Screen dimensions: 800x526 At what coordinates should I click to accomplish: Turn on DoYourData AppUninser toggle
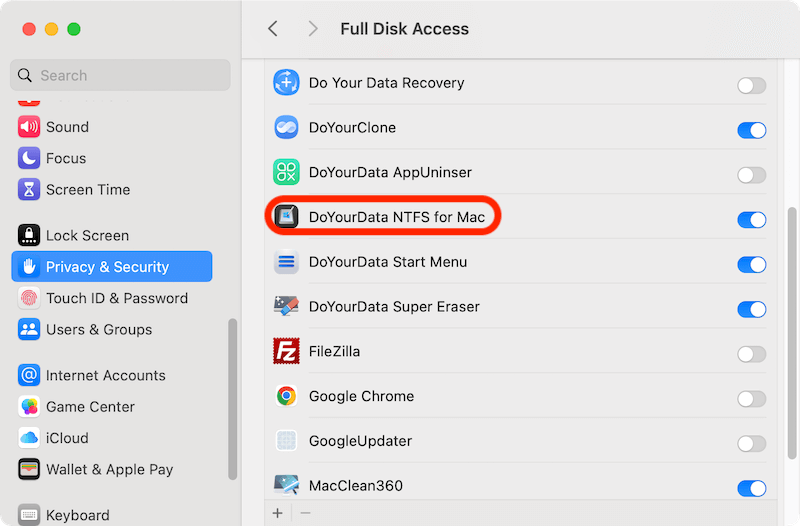752,175
